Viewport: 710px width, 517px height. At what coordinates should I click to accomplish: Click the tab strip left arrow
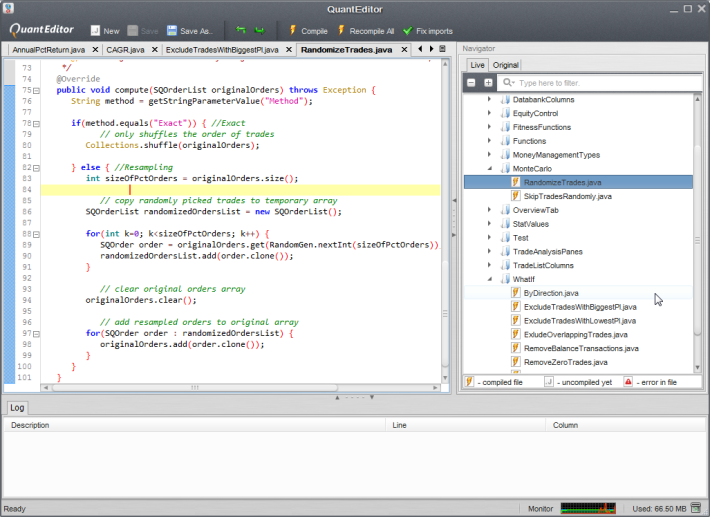[x=420, y=49]
